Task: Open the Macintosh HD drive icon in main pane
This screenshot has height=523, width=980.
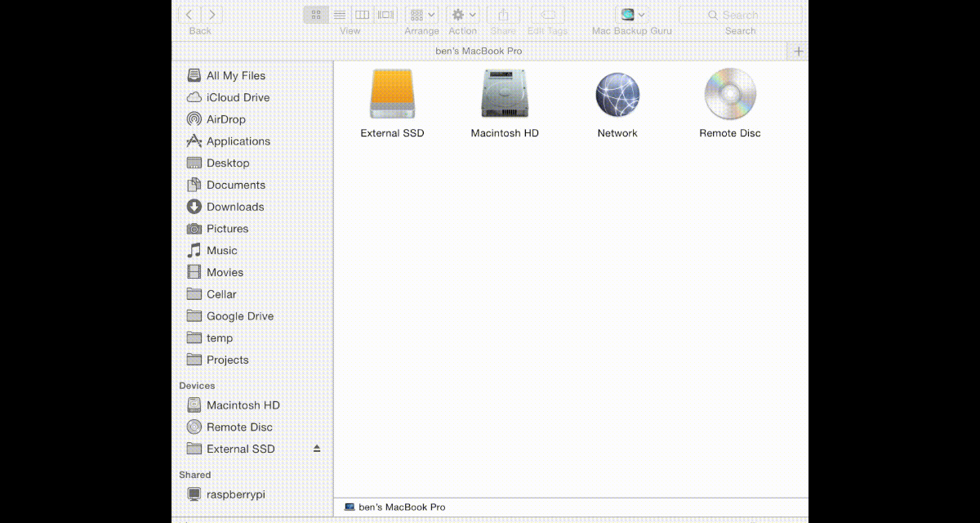Action: click(x=505, y=95)
